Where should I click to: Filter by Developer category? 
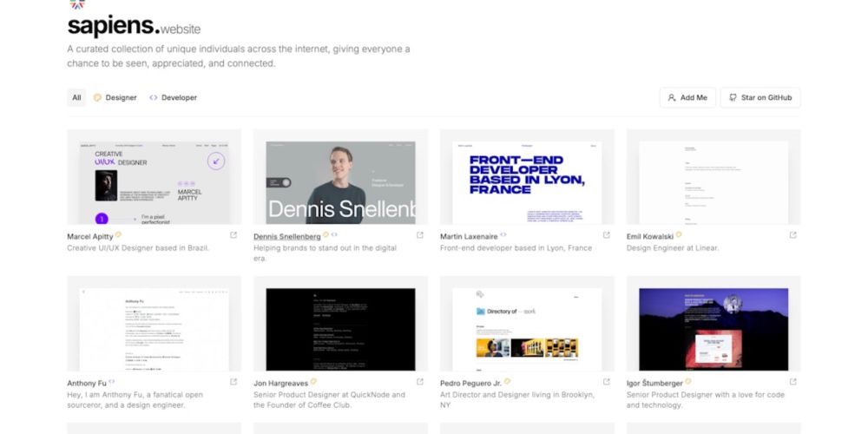(173, 97)
